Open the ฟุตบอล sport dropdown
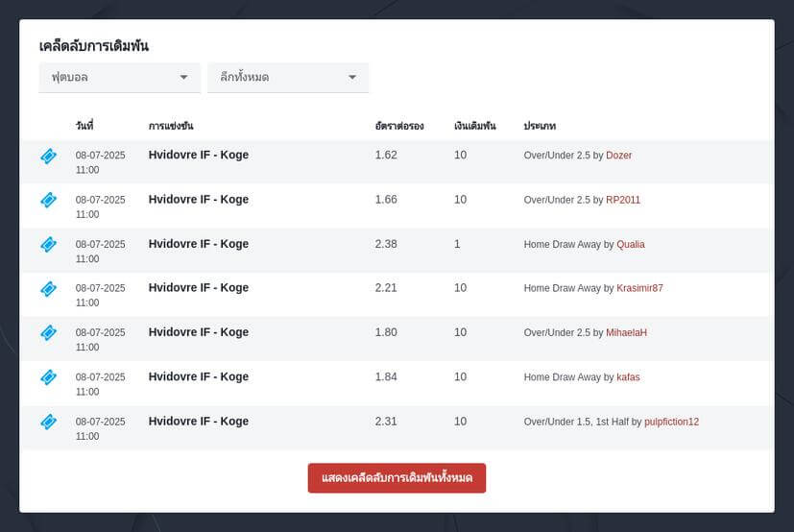 tap(119, 78)
